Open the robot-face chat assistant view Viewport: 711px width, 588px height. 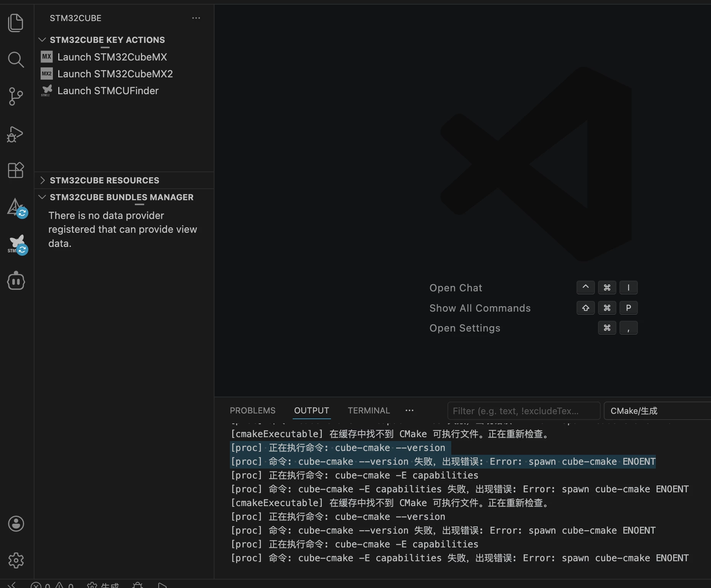click(x=16, y=281)
